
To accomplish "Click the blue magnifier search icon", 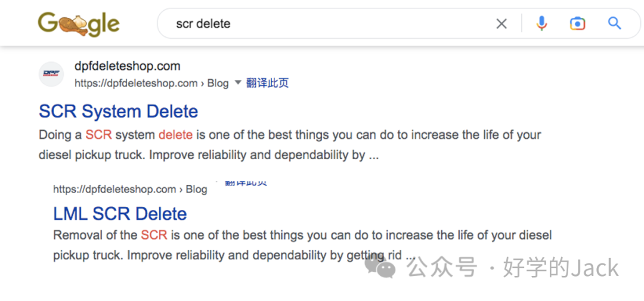I will pos(614,23).
